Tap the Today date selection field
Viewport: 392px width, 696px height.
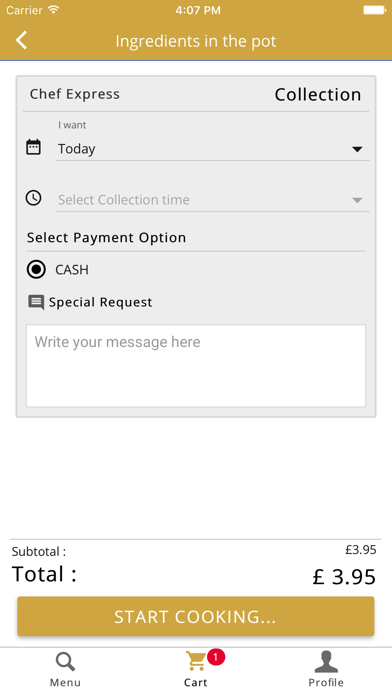point(213,149)
